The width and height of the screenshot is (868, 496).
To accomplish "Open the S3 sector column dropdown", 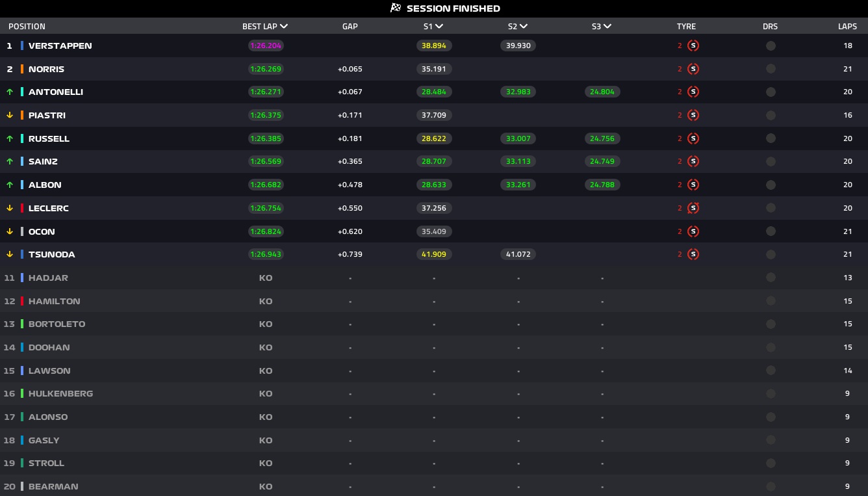I will (607, 27).
